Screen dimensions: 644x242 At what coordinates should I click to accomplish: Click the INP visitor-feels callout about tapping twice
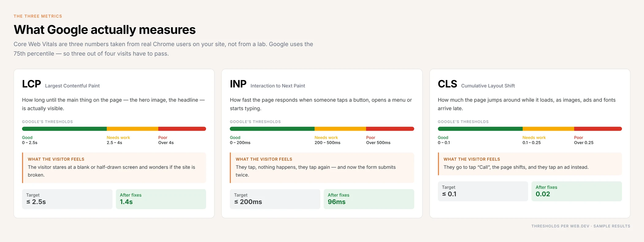point(322,168)
